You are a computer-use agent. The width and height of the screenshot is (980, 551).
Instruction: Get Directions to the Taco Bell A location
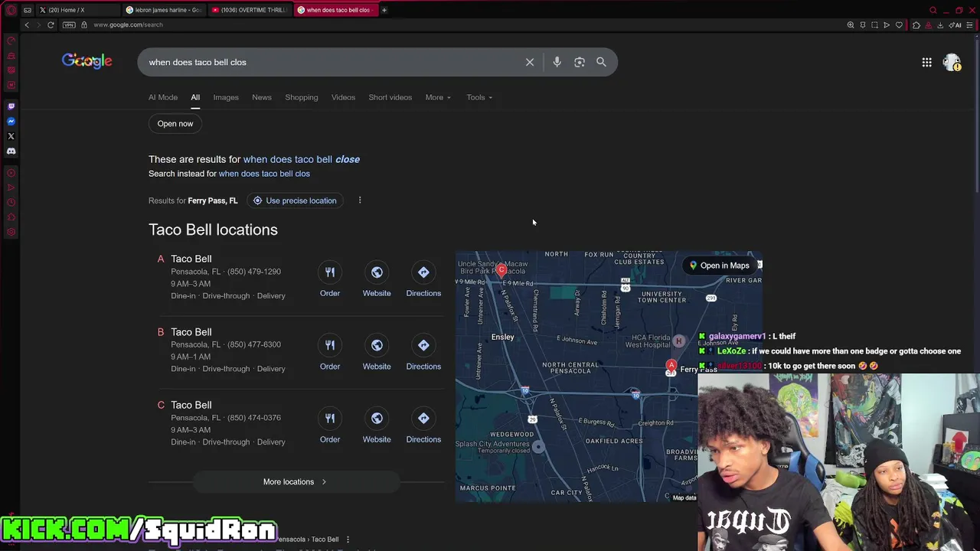423,280
